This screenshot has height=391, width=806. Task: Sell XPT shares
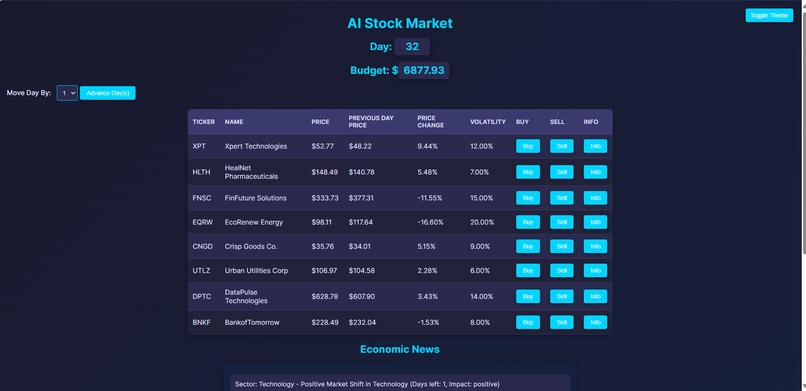pos(562,146)
